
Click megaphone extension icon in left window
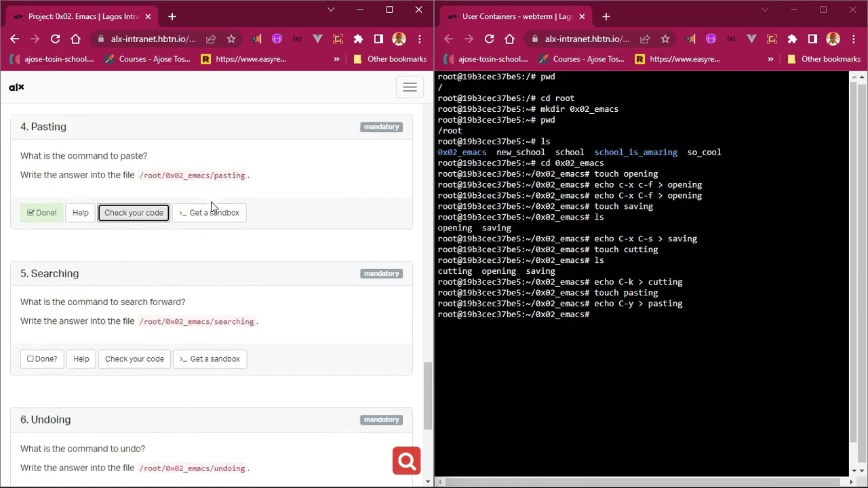[x=256, y=39]
